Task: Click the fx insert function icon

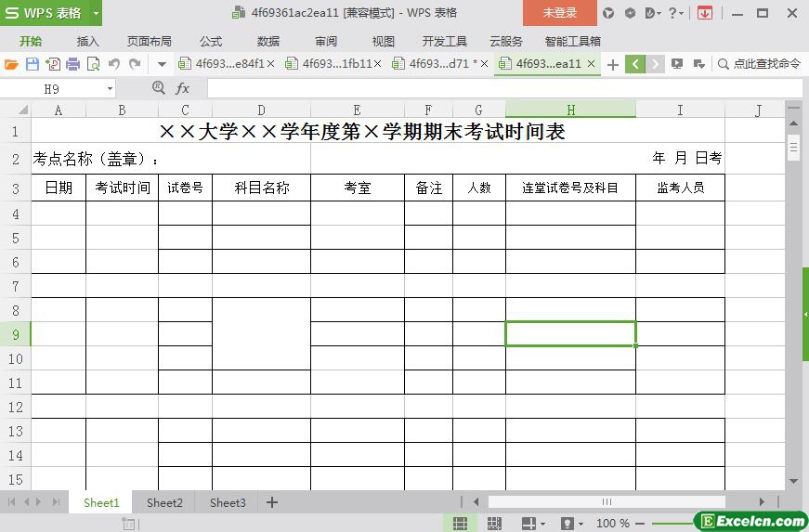Action: (x=182, y=89)
